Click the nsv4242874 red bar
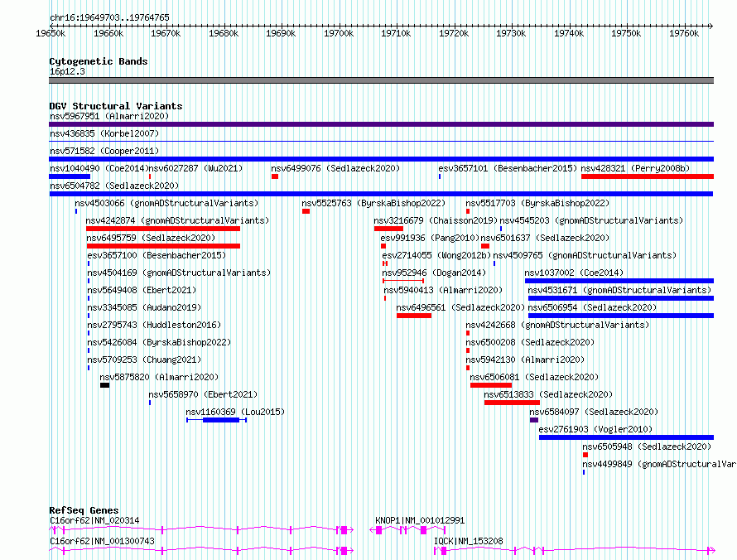737x560 pixels. click(163, 229)
